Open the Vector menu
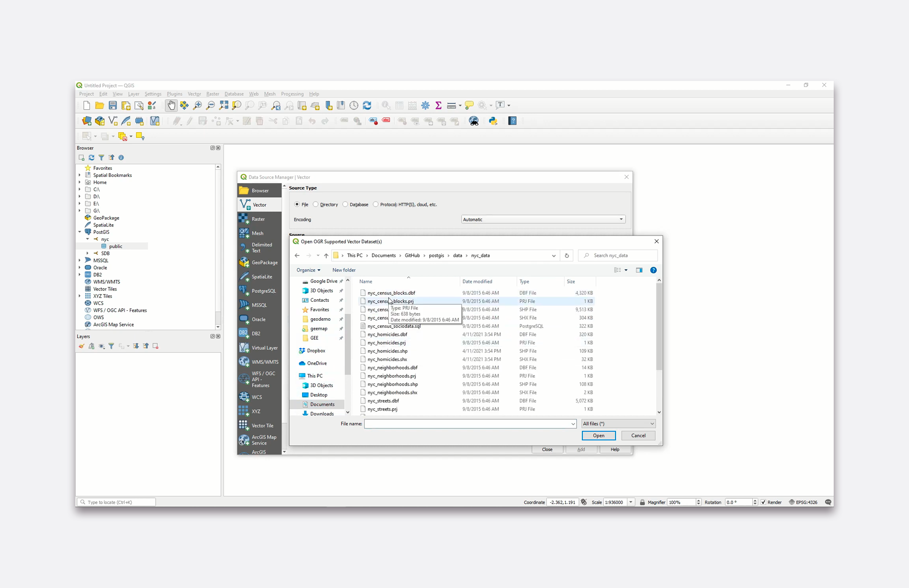 tap(194, 94)
